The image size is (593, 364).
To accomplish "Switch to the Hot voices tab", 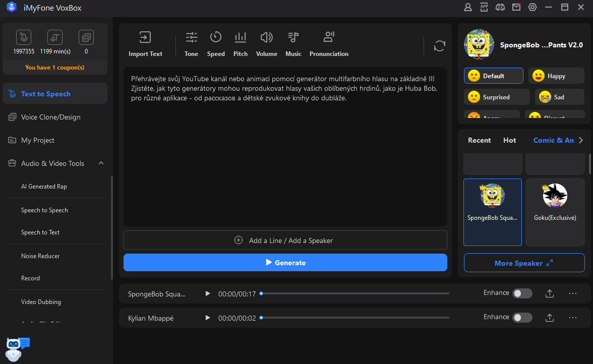I will (509, 140).
